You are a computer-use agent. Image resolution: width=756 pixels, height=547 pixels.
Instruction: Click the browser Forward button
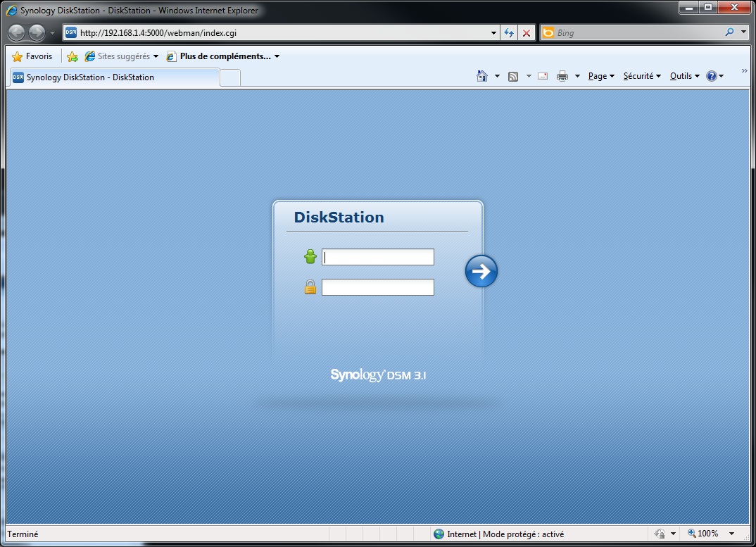click(x=37, y=33)
